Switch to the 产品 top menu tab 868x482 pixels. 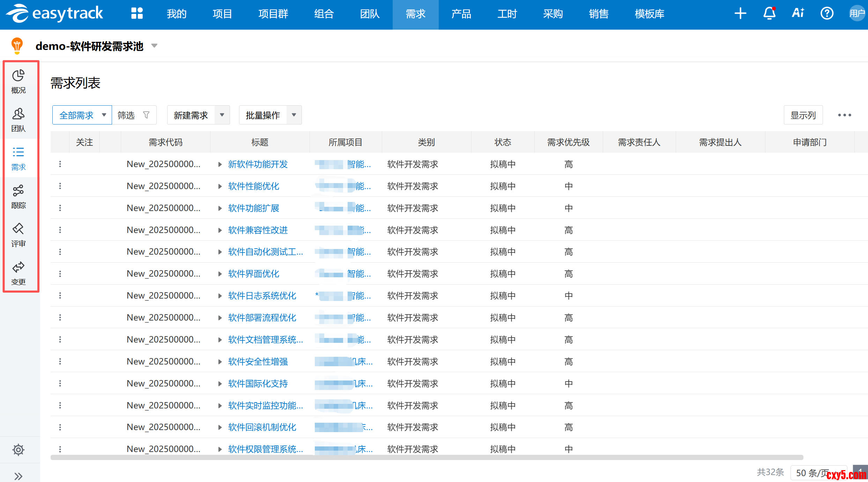(x=461, y=14)
